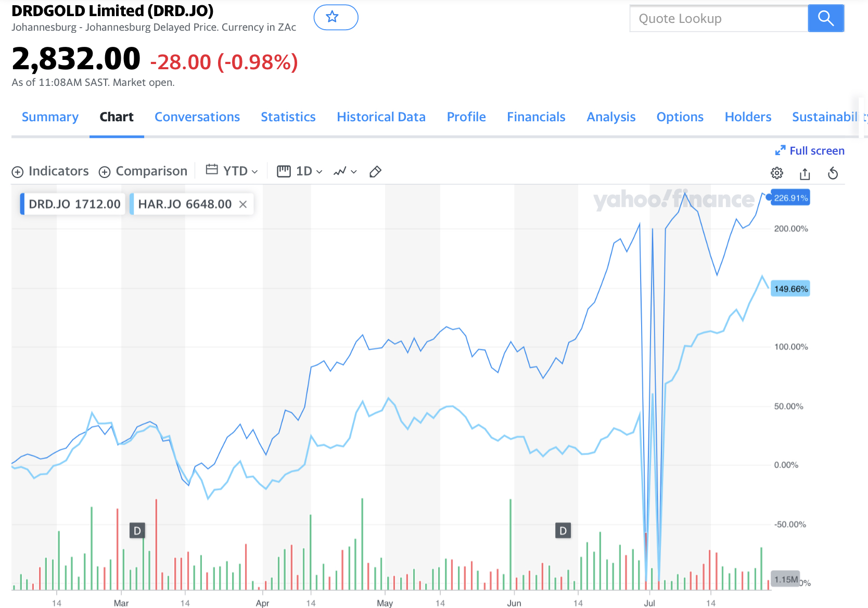Open chart settings gear icon

776,173
